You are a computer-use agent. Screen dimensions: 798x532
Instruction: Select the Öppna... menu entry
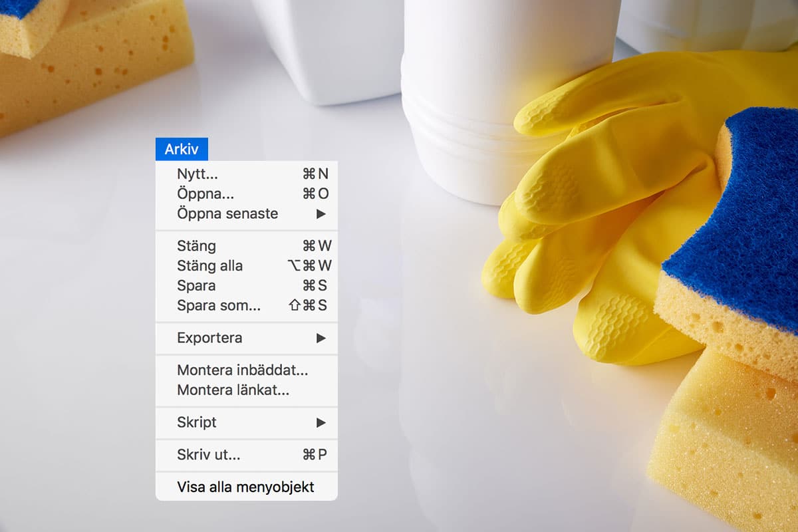pyautogui.click(x=247, y=194)
